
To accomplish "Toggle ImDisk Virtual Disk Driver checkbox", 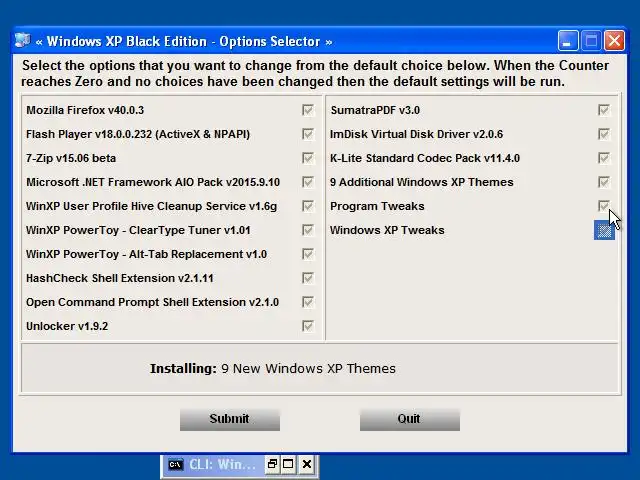I will (604, 134).
